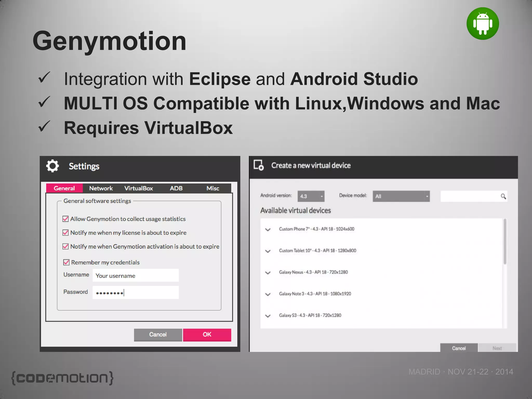Toggle Allow Genymotion to collect usage statistics
532x399 pixels.
65,219
